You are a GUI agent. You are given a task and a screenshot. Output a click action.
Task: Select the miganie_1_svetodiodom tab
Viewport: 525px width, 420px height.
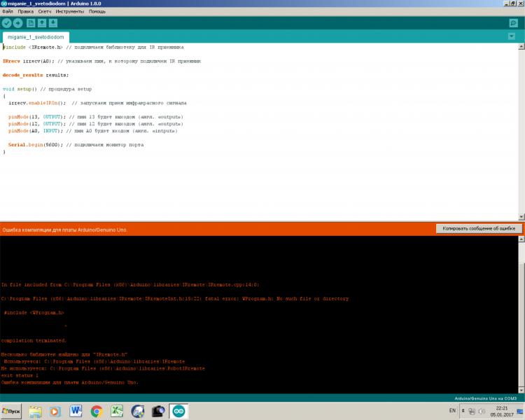36,37
